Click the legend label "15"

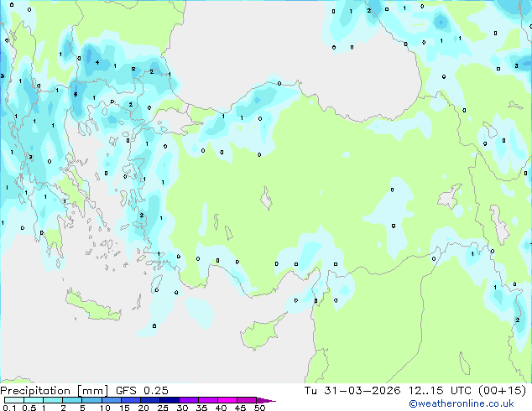click(124, 408)
